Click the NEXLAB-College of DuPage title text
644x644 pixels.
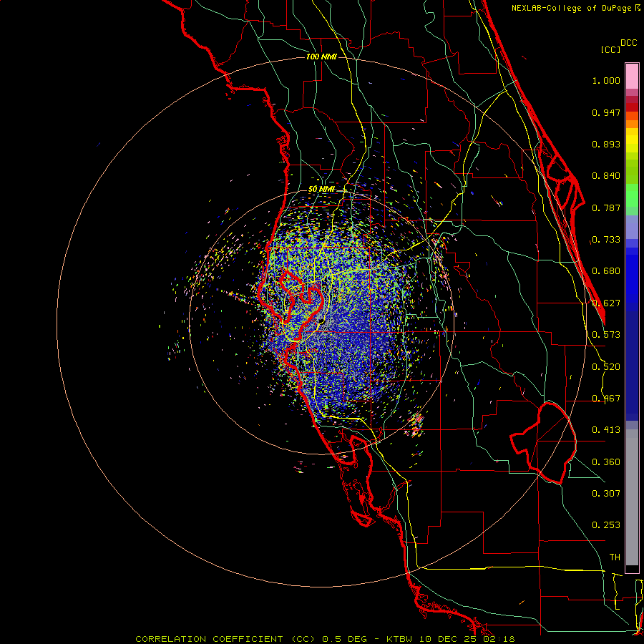pos(571,8)
